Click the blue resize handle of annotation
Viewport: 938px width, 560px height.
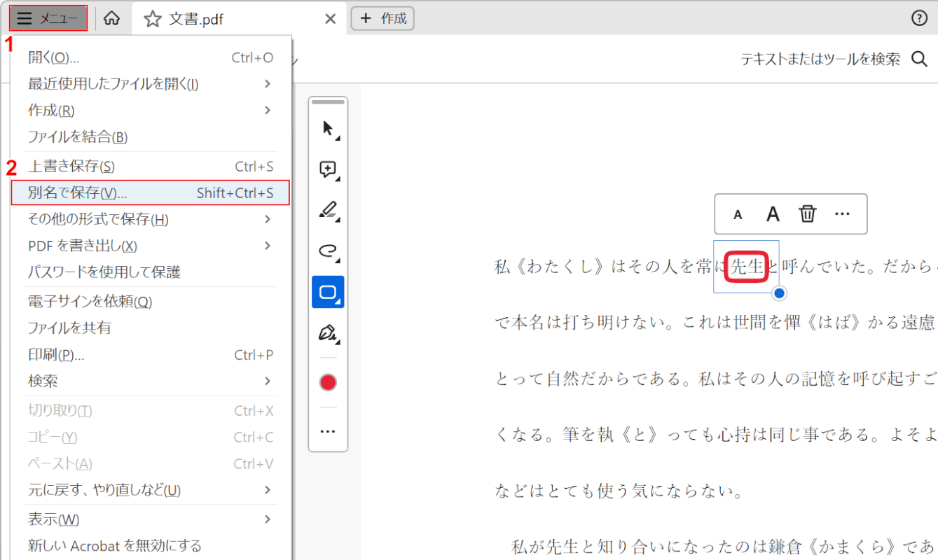click(779, 293)
